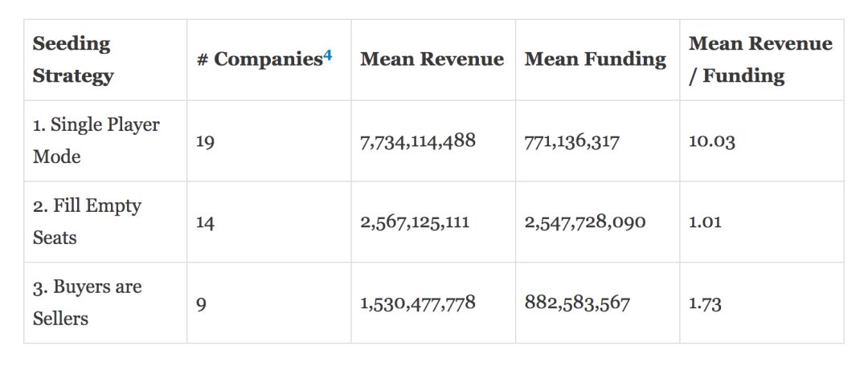The width and height of the screenshot is (868, 366).
Task: Select the Mean Revenue / Funding header
Action: pyautogui.click(x=760, y=59)
